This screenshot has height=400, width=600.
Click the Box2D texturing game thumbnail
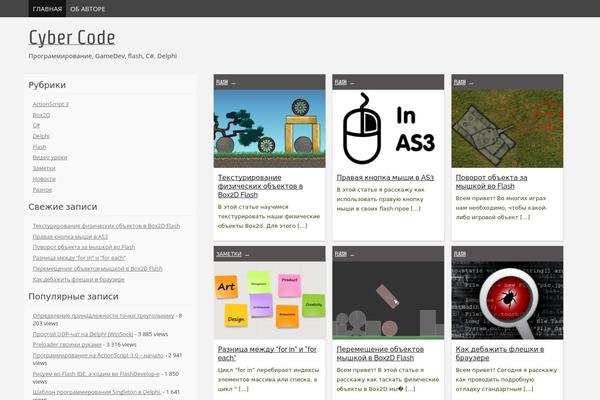point(269,129)
